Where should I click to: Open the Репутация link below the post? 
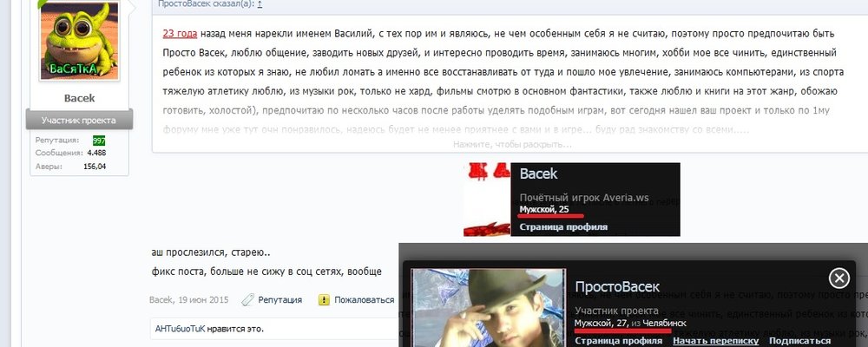280,300
